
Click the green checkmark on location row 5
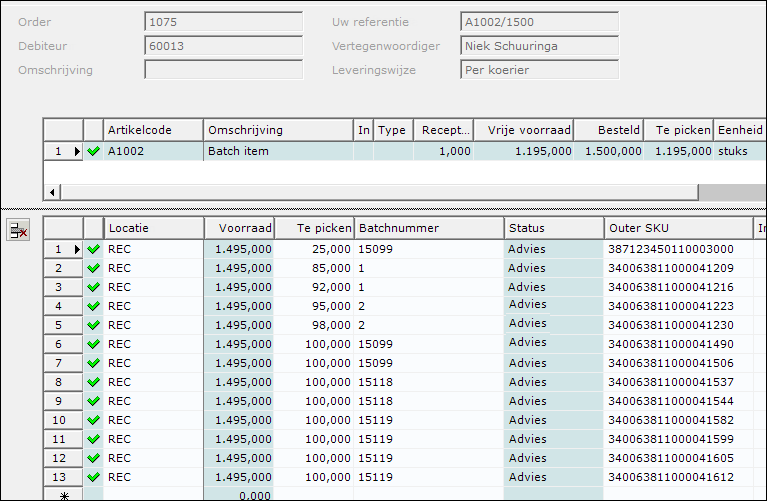(x=93, y=325)
